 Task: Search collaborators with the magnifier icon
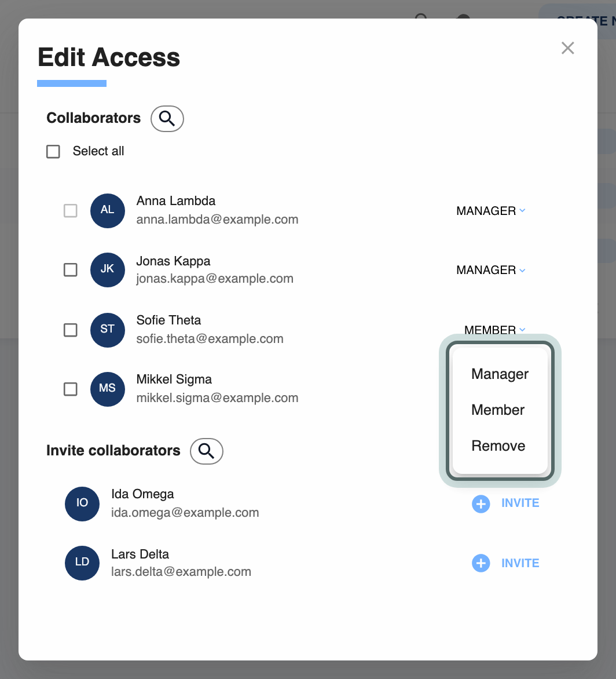point(167,119)
